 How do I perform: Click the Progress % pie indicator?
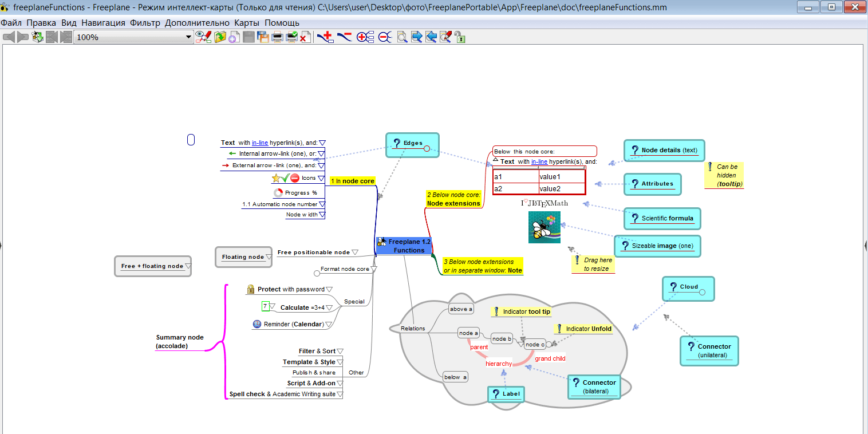[x=278, y=193]
